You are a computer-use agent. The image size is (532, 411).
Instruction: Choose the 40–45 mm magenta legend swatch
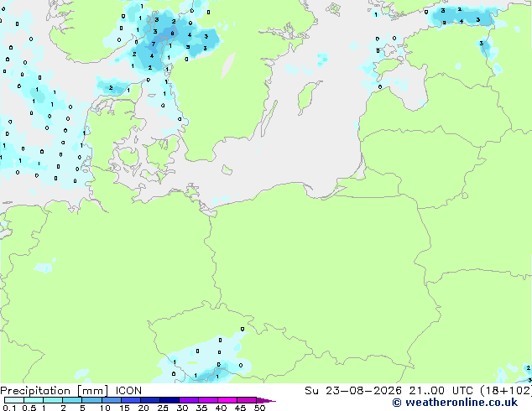click(x=227, y=400)
